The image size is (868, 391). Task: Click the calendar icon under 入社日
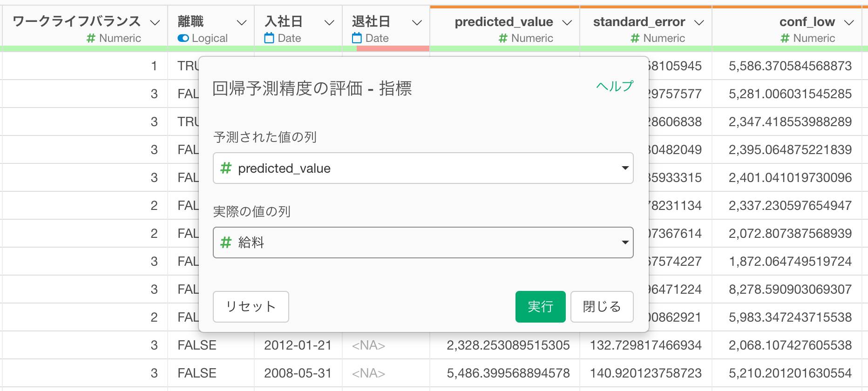tap(269, 38)
